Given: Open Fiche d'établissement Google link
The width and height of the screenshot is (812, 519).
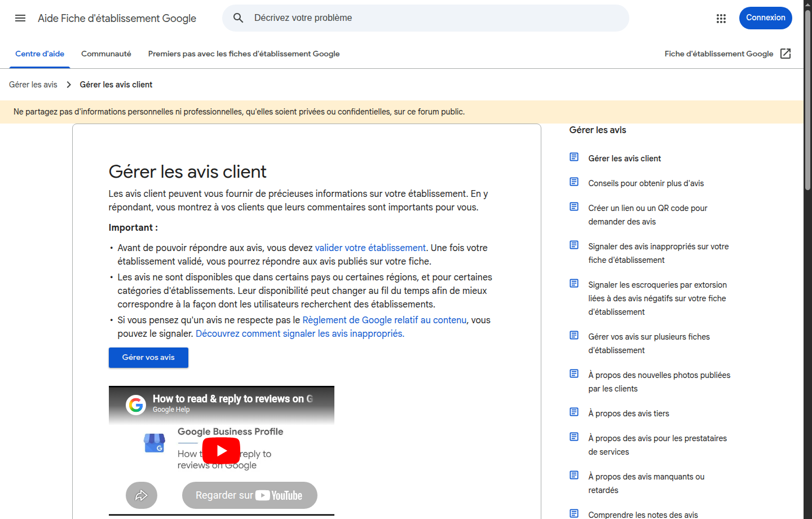Looking at the screenshot, I should [x=719, y=54].
